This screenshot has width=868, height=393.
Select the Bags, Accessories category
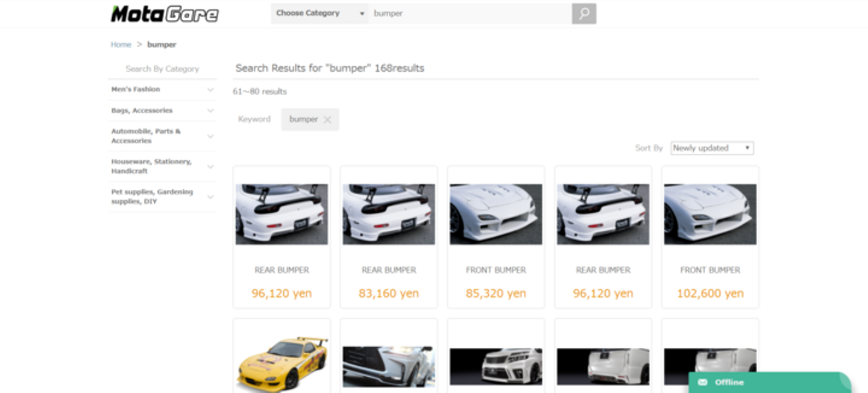click(142, 110)
